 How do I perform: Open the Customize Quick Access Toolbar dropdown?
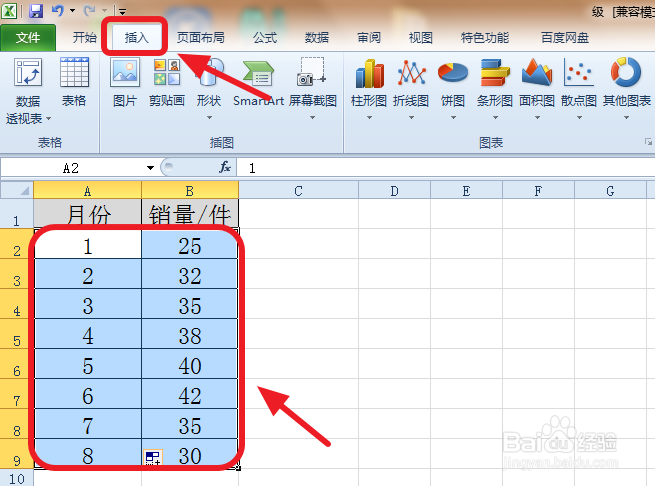(x=122, y=11)
